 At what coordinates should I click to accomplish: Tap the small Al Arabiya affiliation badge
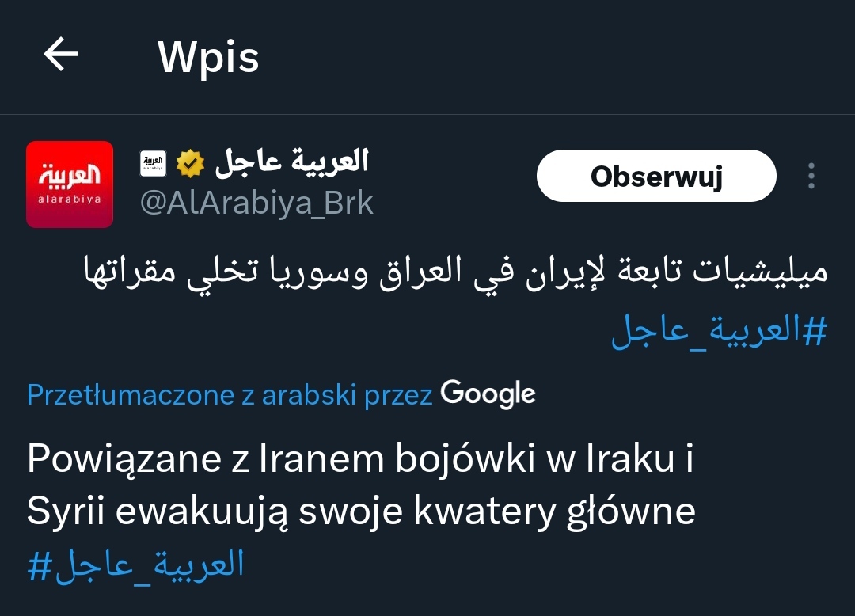pos(154,163)
